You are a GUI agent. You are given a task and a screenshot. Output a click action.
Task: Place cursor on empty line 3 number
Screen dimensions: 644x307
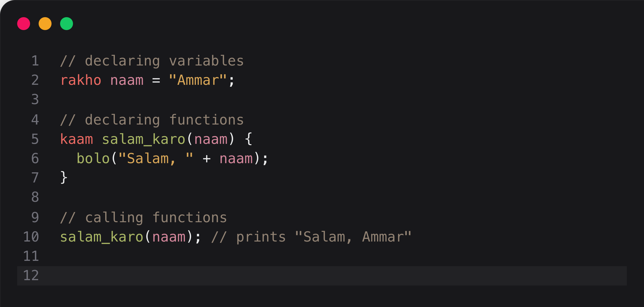35,100
